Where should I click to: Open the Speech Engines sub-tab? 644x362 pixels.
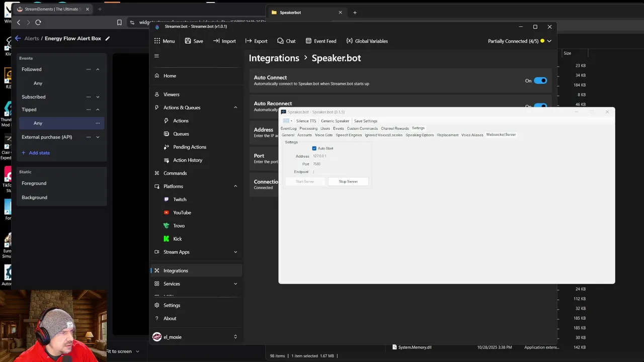point(349,135)
